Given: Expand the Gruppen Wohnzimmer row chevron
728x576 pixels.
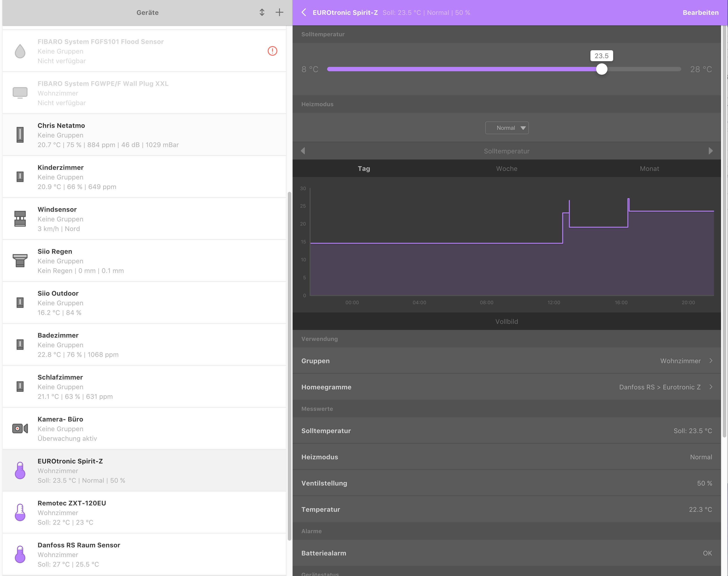Looking at the screenshot, I should [x=711, y=361].
